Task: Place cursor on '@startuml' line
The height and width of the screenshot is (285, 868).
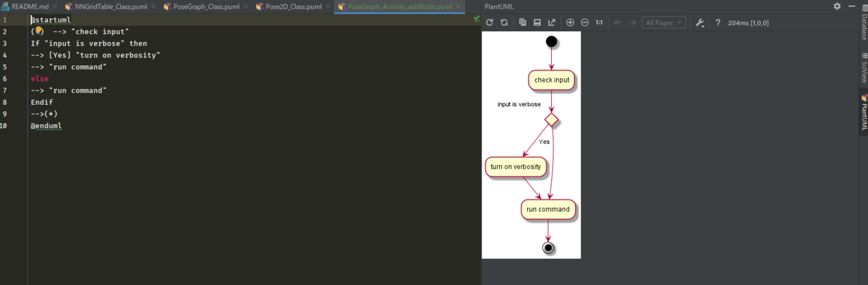Action: [x=51, y=20]
